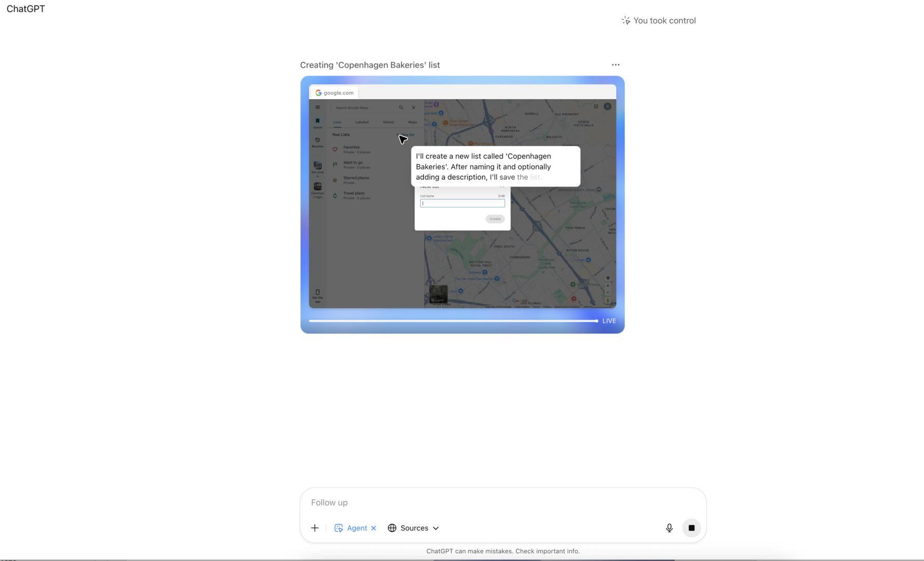
Task: Click the Target store map pin
Action: tap(588, 260)
